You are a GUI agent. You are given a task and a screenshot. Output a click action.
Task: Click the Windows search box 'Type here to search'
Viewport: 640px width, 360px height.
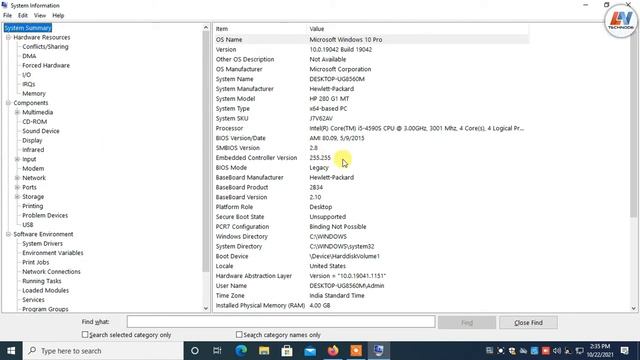coord(103,351)
